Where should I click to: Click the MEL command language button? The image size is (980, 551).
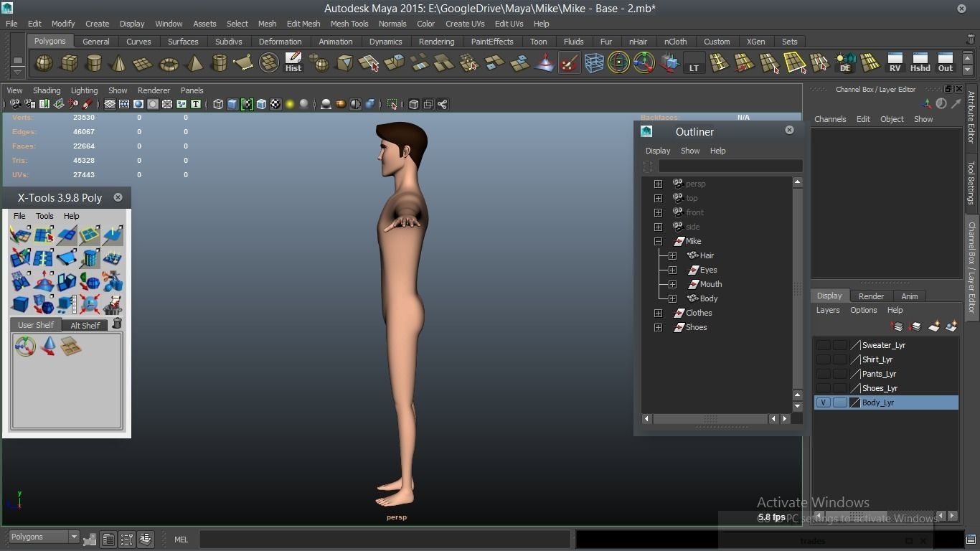(x=181, y=540)
